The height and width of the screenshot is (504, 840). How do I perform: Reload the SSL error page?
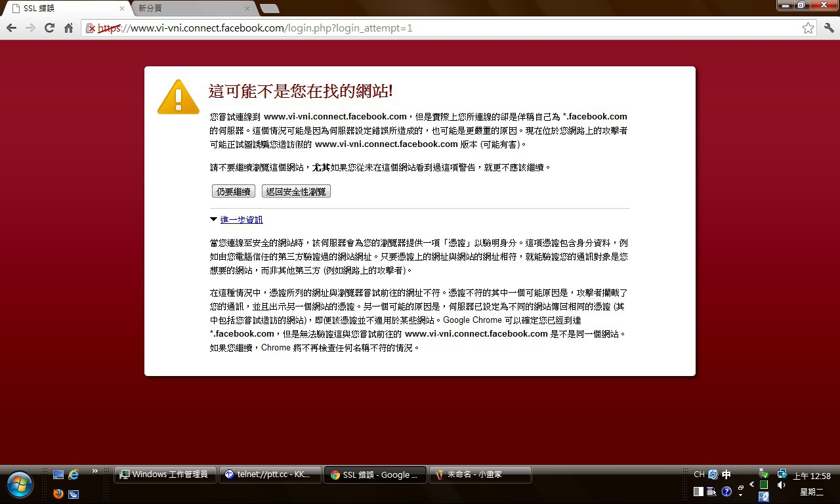click(49, 28)
